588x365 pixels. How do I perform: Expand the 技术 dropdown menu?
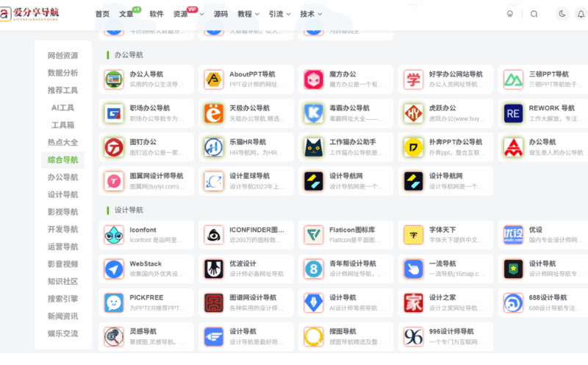click(x=311, y=14)
